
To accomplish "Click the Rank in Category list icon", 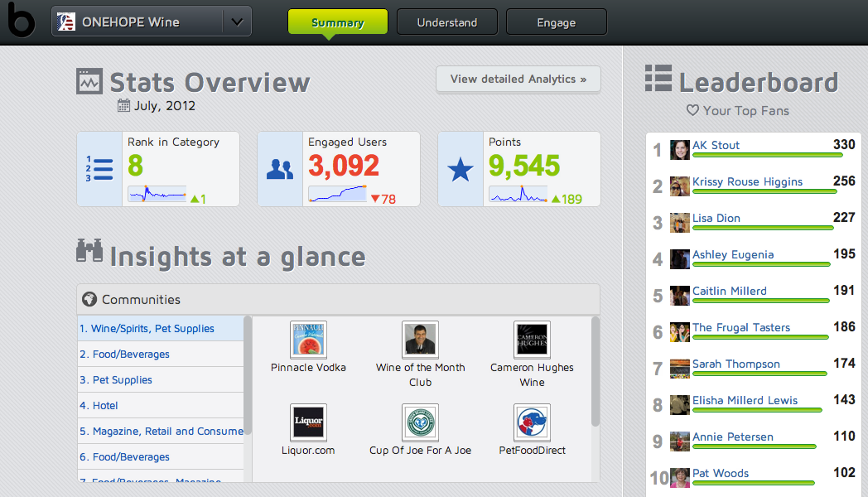I will pos(99,169).
